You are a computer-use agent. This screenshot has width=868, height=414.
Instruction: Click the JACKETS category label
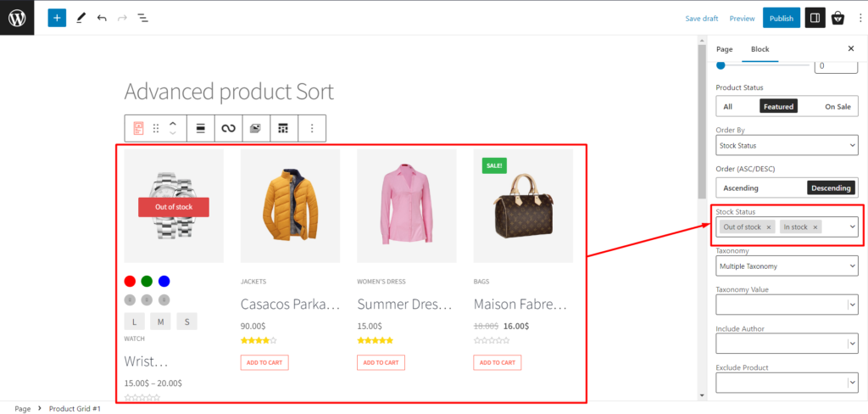click(x=253, y=282)
